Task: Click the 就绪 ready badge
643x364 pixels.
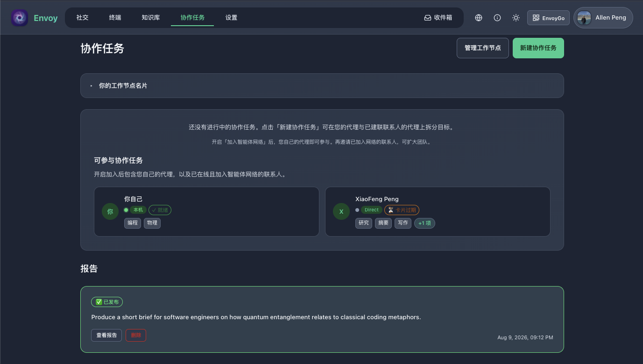Action: [x=160, y=210]
